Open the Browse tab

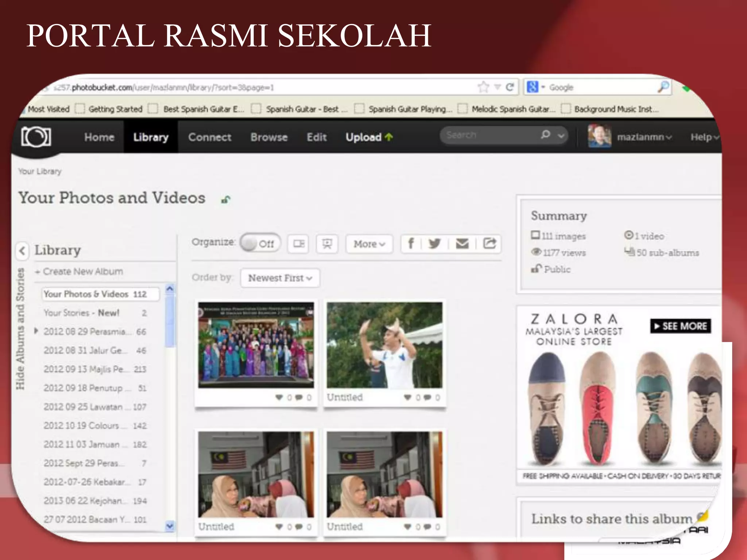269,137
